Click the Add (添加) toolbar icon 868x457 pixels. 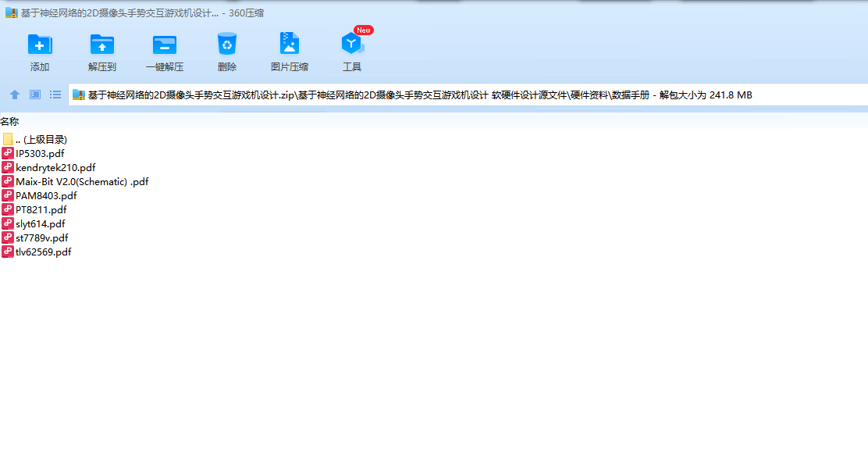point(39,45)
